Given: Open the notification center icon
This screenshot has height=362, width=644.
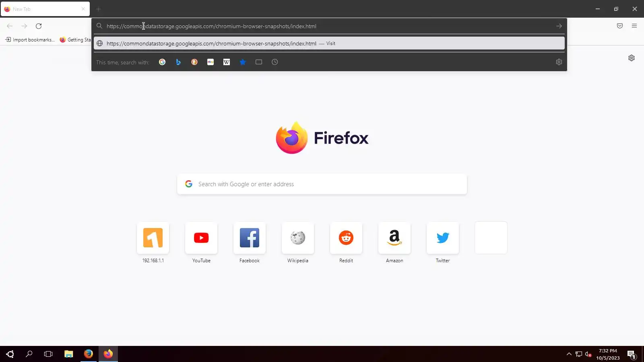Looking at the screenshot, I should 631,354.
